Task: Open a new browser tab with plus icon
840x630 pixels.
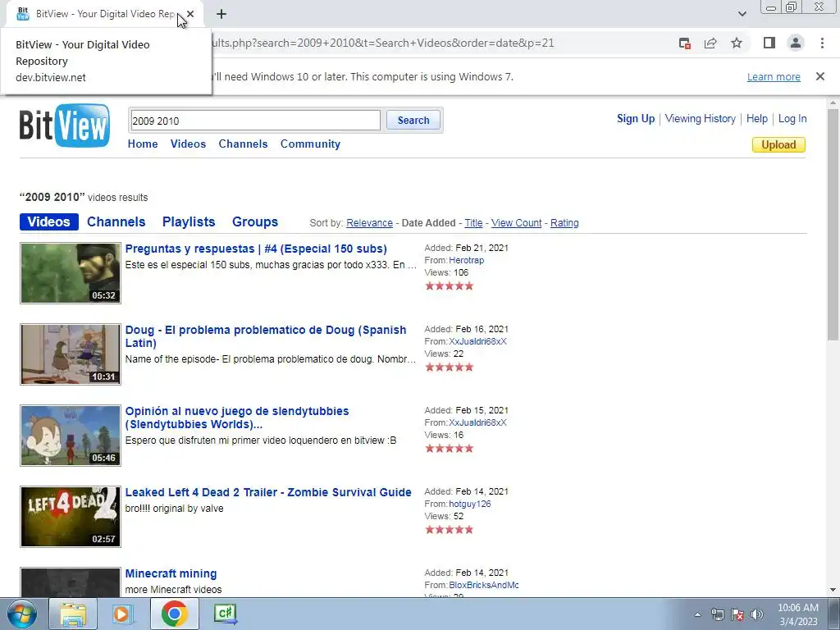Action: (x=221, y=14)
